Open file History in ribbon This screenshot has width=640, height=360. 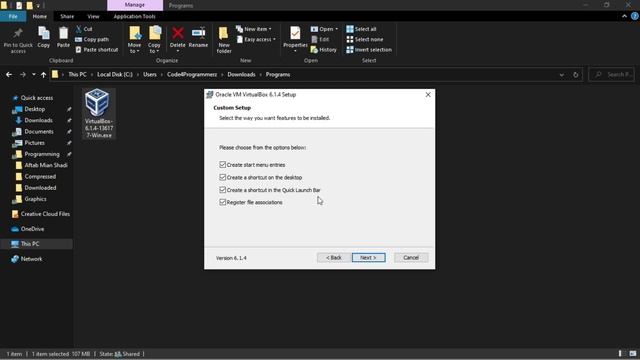[x=324, y=49]
